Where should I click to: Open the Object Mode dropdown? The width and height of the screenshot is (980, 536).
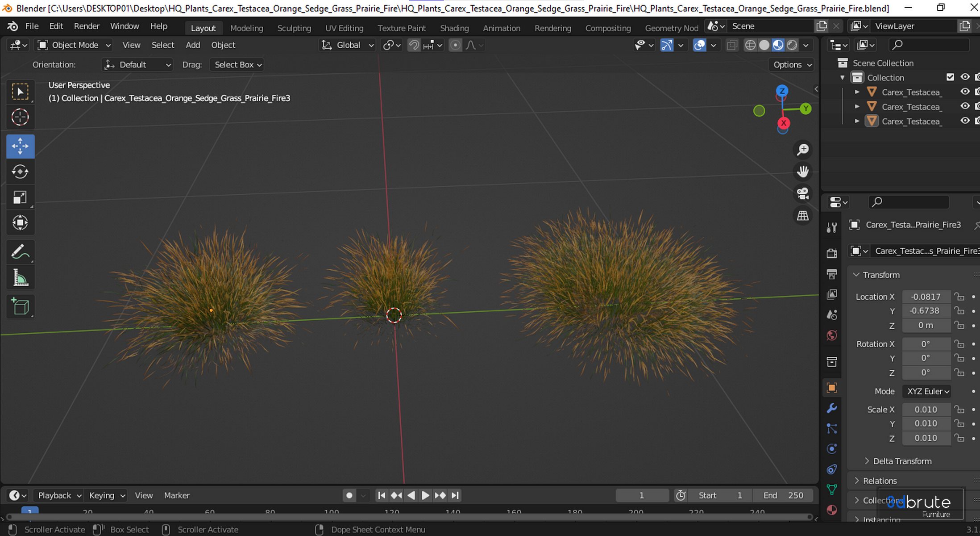click(x=74, y=45)
